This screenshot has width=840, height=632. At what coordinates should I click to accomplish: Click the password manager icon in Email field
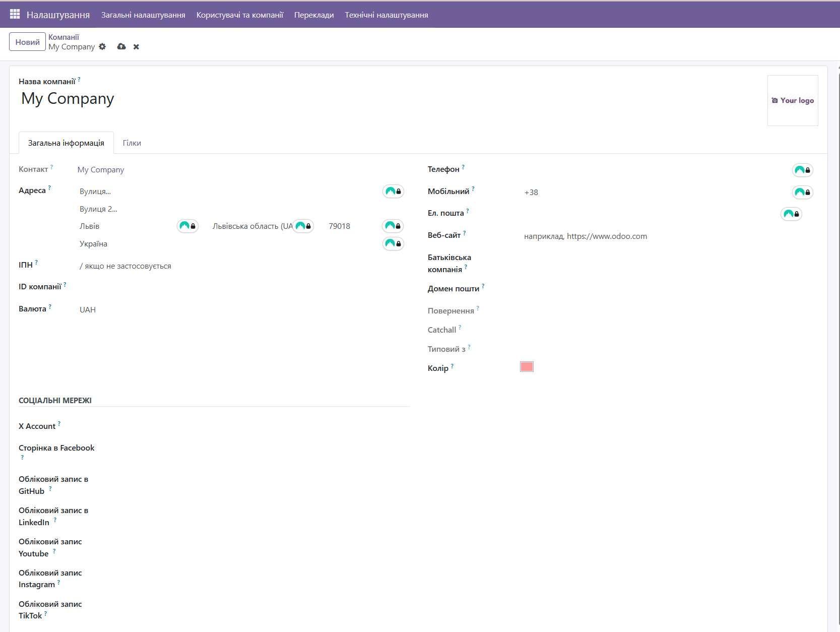pos(791,214)
